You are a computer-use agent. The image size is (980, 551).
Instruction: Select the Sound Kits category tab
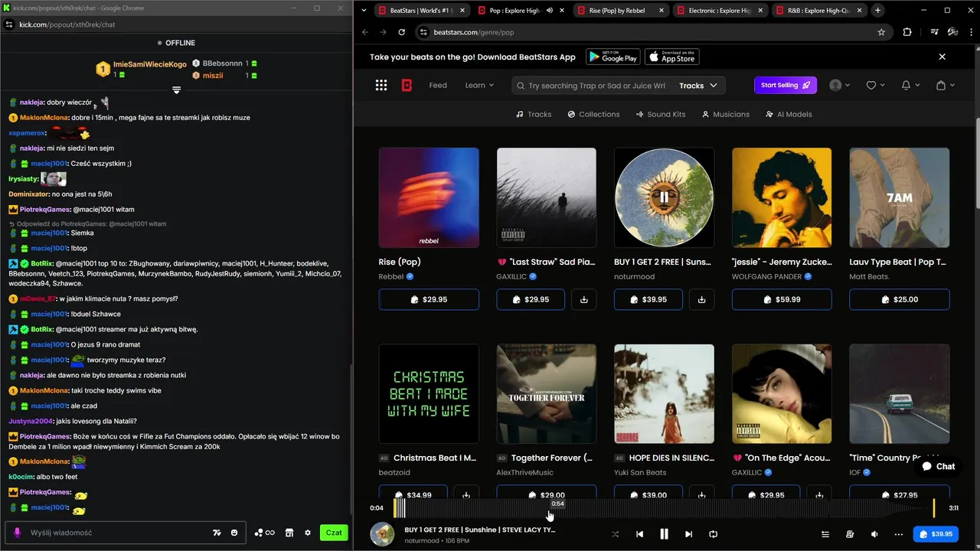click(661, 114)
